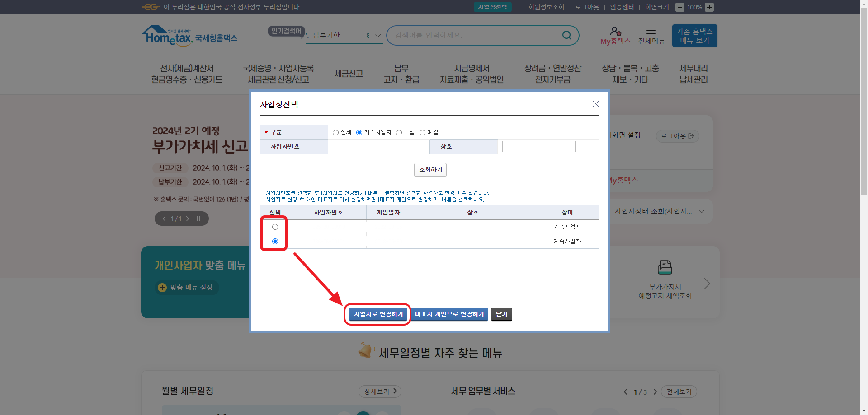Click the 사업자로 변경하기 button
868x415 pixels.
click(377, 314)
